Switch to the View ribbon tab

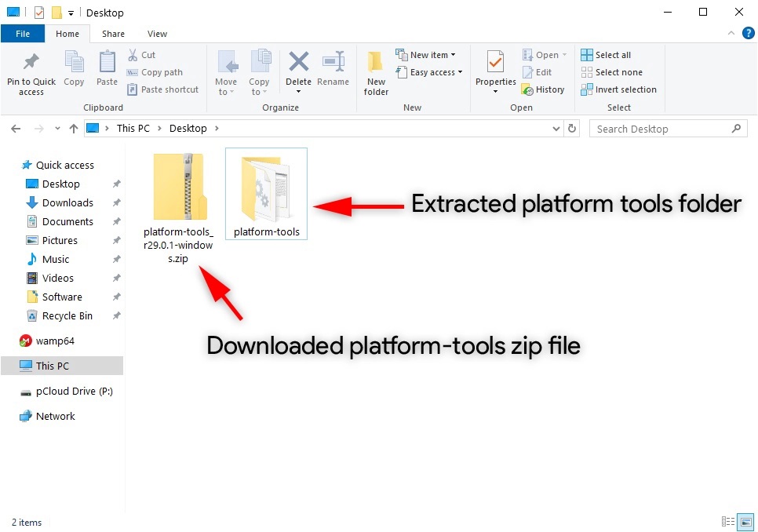(157, 34)
